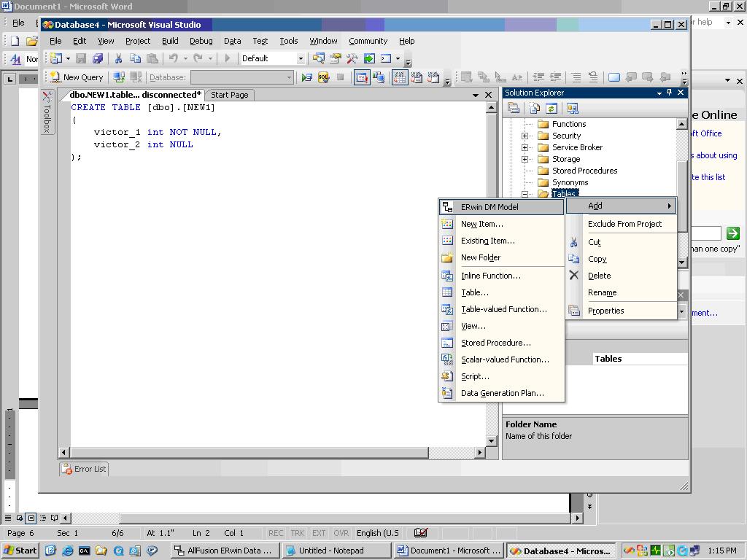This screenshot has width=747, height=560.
Task: Select the Stored Procedures folder
Action: click(x=584, y=171)
